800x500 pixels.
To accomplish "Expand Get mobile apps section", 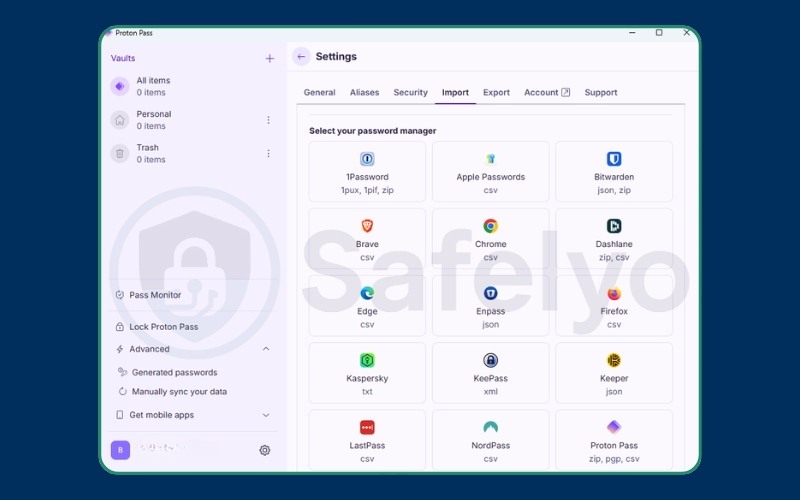I will tap(266, 415).
